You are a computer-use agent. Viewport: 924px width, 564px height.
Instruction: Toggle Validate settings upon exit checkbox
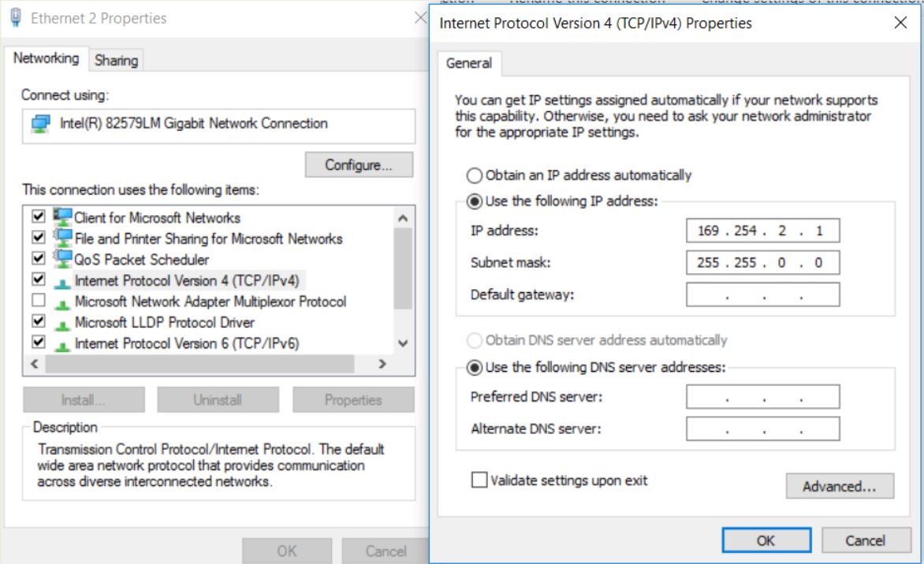click(479, 480)
